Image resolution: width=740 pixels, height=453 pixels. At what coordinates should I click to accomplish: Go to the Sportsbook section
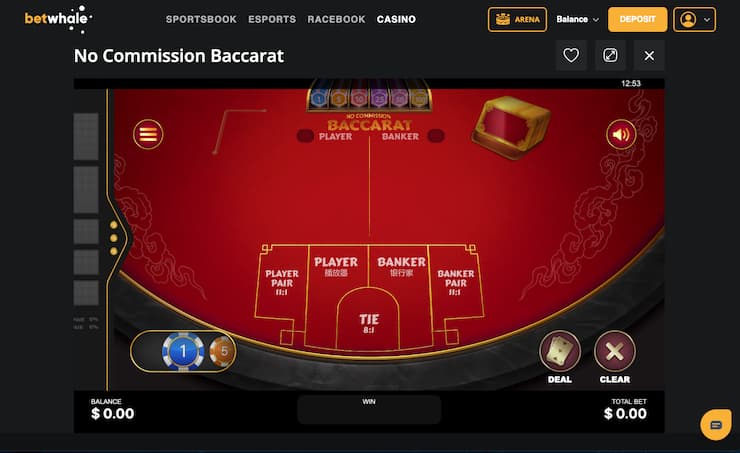click(201, 19)
